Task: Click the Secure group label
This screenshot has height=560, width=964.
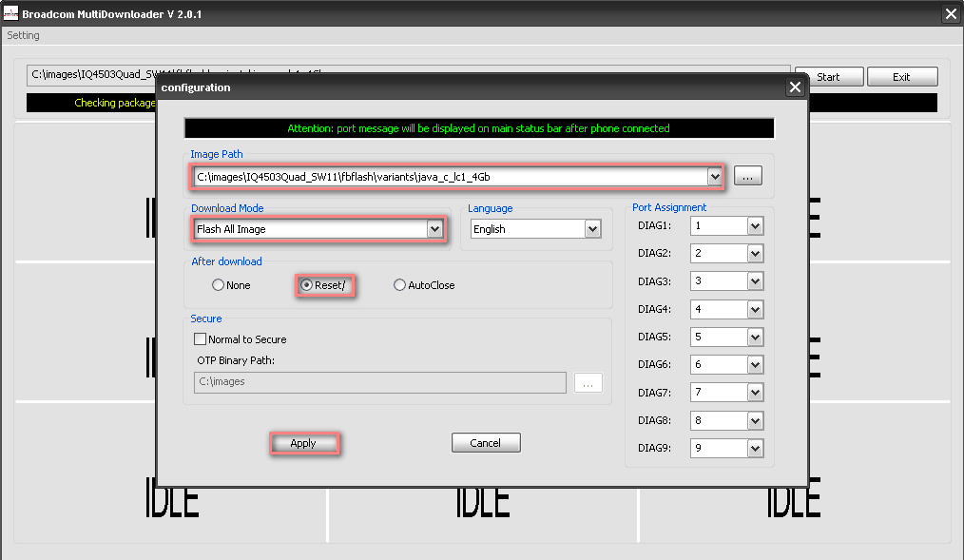Action: (206, 319)
